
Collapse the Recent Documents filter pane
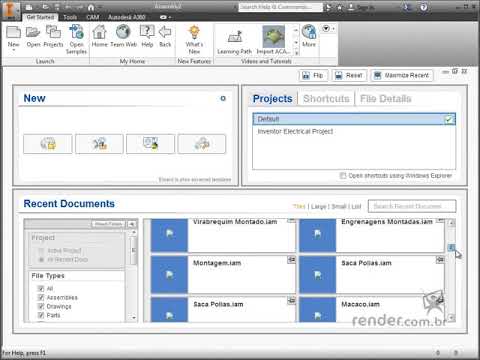coord(132,224)
